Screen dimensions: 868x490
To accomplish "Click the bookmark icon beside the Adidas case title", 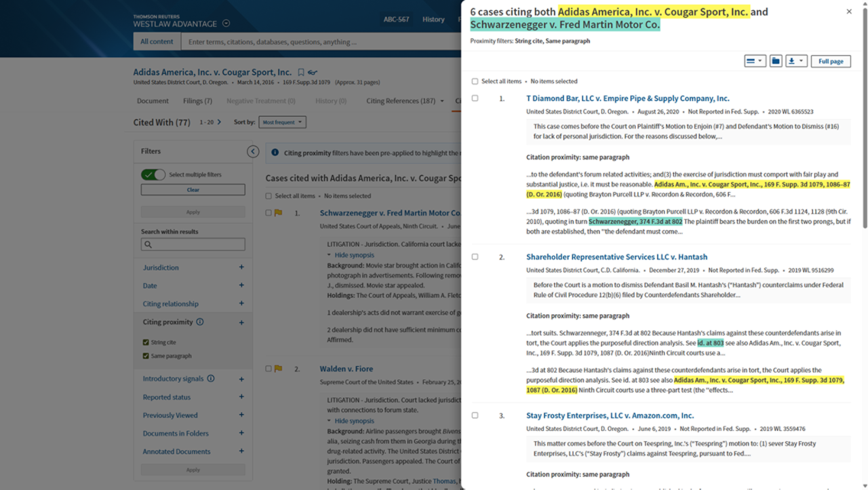I will [x=300, y=73].
